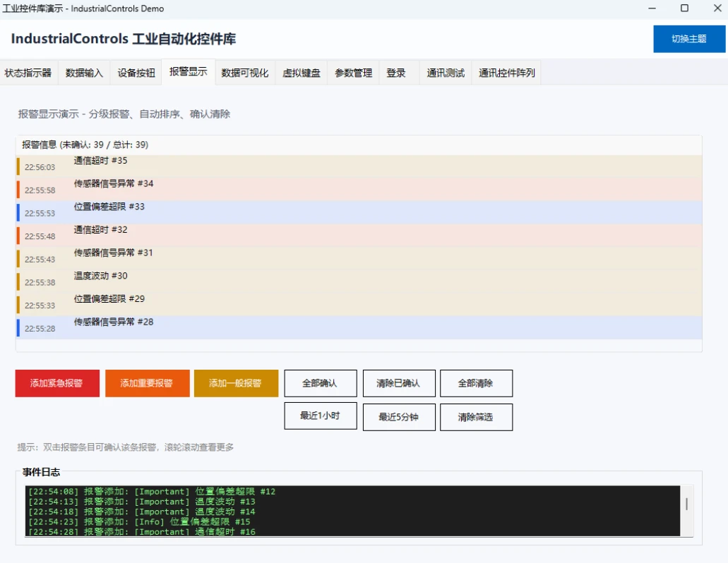Add an urgent alarm with 添加紧急报警
This screenshot has width=728, height=563.
[57, 383]
